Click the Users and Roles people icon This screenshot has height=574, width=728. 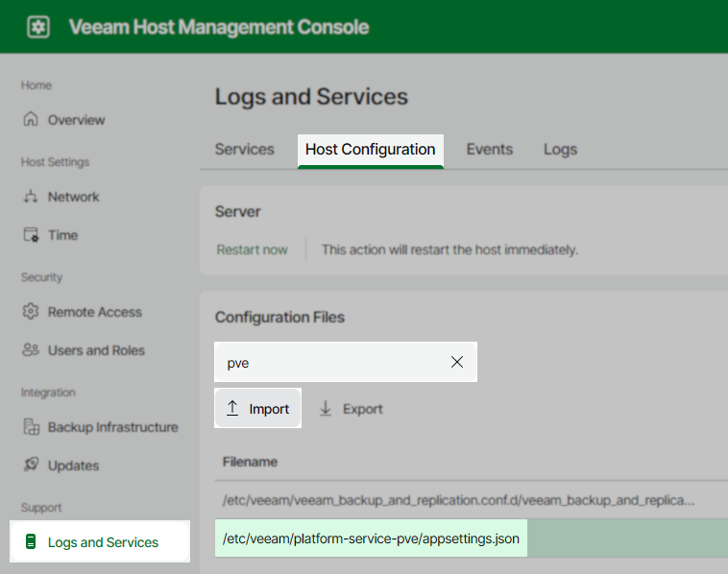tap(31, 350)
